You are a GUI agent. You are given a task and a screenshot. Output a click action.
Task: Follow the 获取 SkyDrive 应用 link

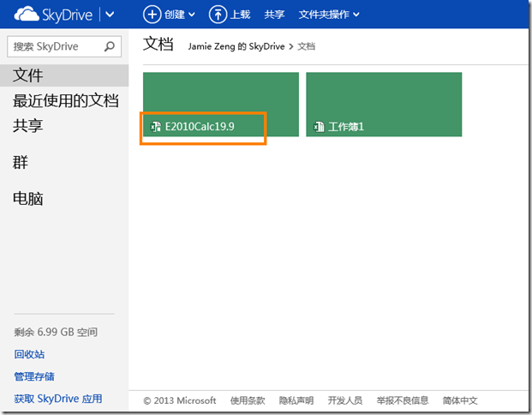pyautogui.click(x=58, y=399)
